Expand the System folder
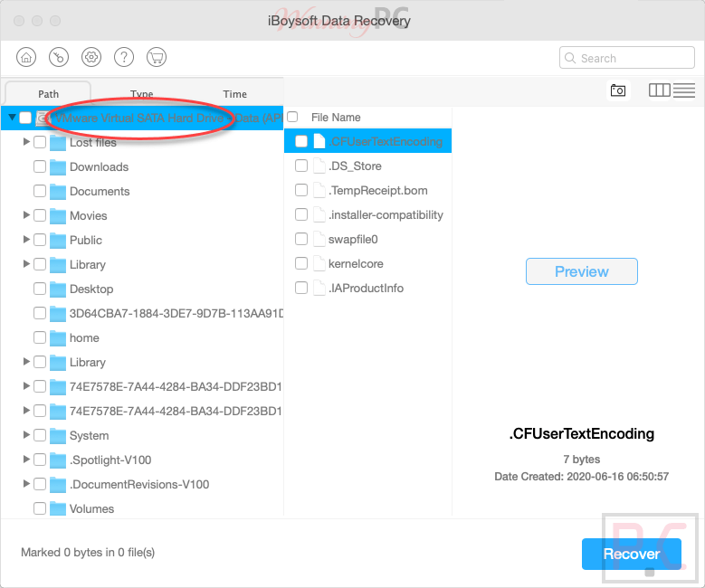Viewport: 705px width, 588px height. click(26, 435)
